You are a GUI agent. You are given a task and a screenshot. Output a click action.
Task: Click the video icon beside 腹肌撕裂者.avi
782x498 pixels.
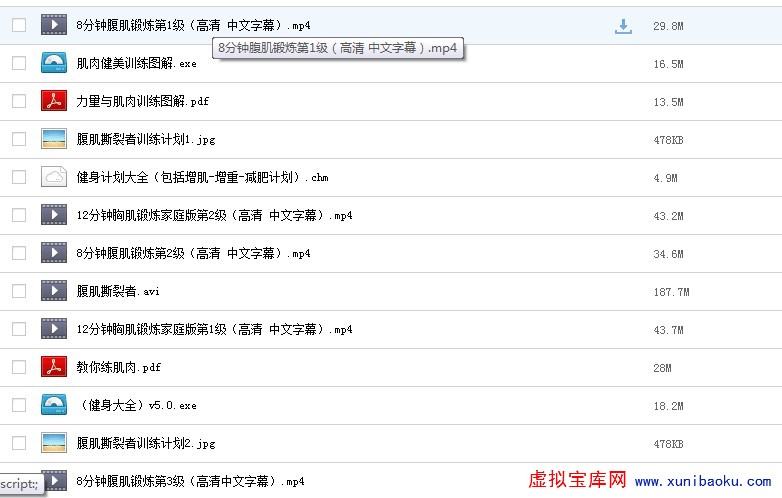(53, 291)
